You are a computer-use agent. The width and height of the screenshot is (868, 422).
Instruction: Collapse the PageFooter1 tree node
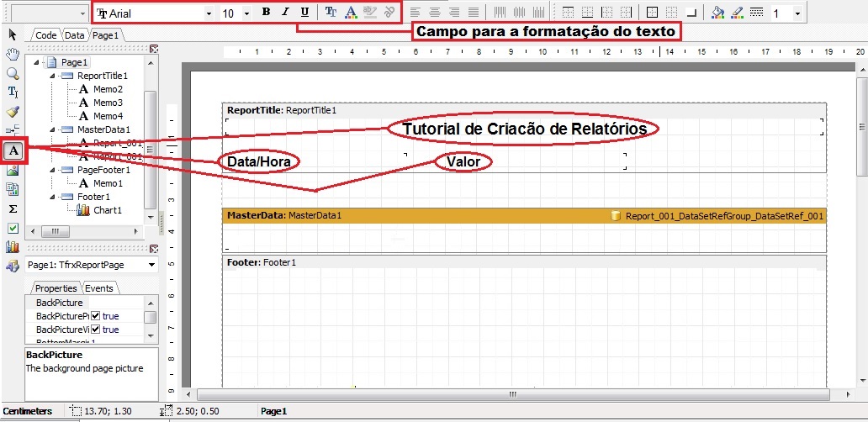53,170
